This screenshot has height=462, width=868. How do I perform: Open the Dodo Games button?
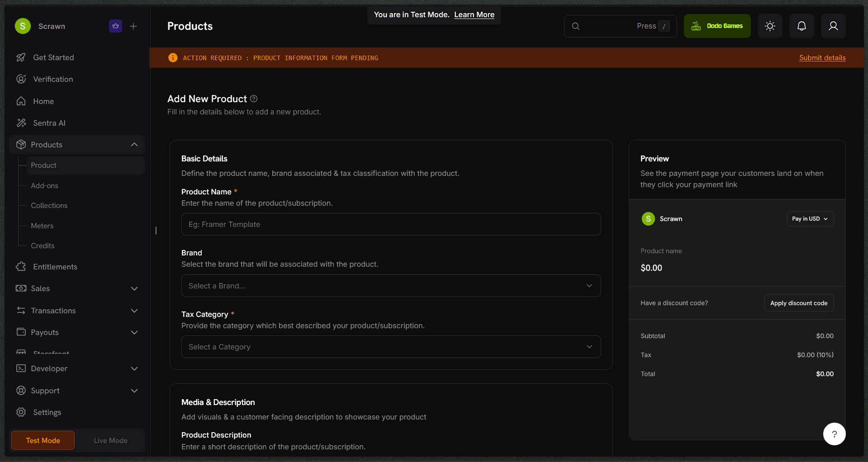(x=717, y=26)
